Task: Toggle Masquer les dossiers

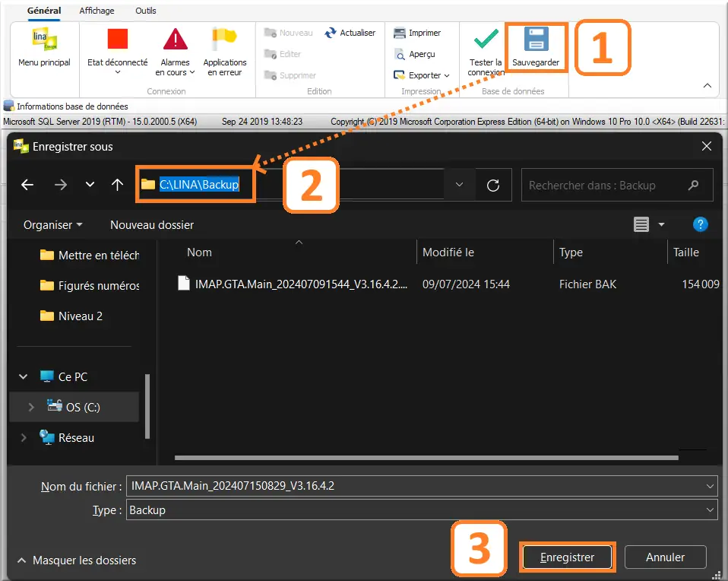Action: pos(77,560)
